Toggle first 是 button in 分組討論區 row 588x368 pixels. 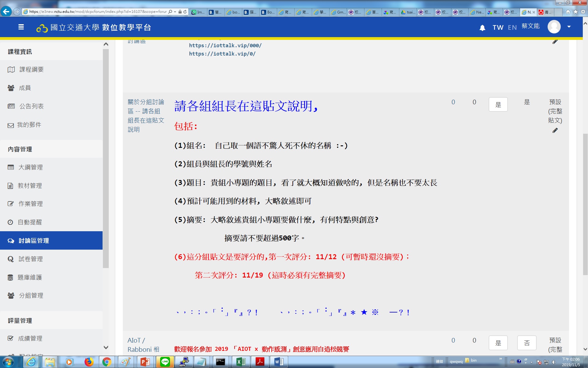coord(498,104)
